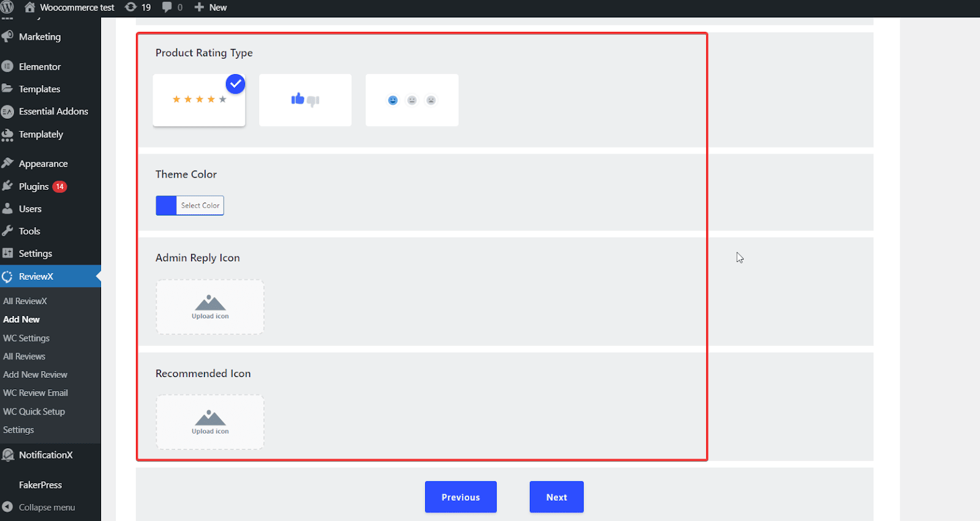Click the Select Color button
This screenshot has height=521, width=980.
200,206
